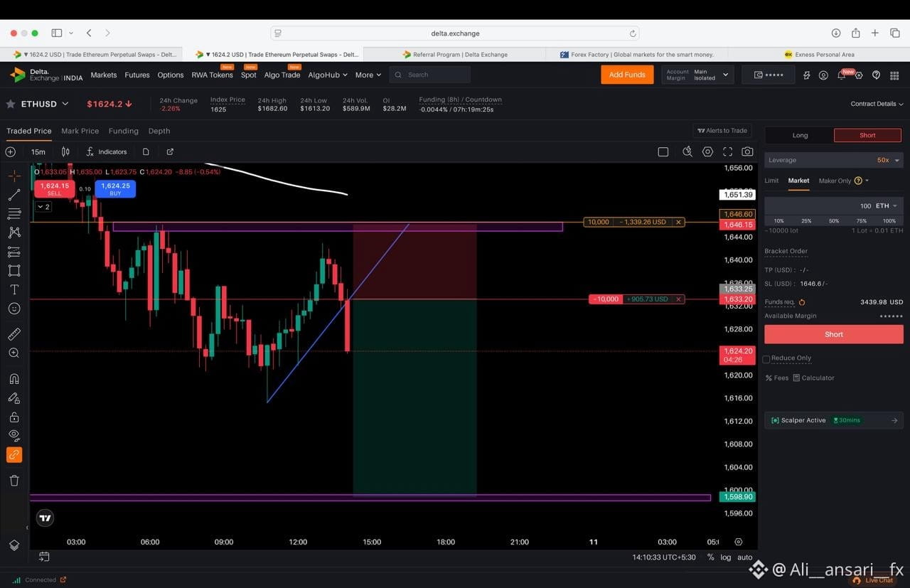
Task: Toggle log scale on chart
Action: (725, 557)
